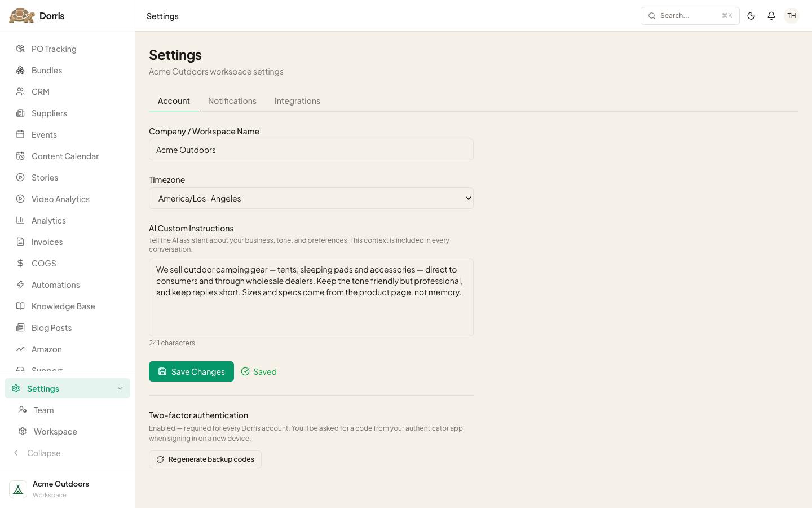Click the 'Acme Outdoors workspace settings' subtitle
This screenshot has height=508, width=812.
[x=216, y=72]
